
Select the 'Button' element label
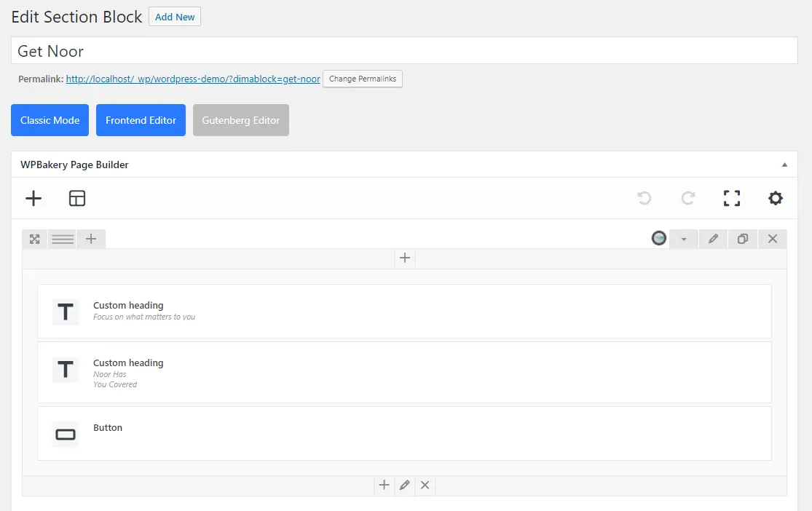(108, 427)
